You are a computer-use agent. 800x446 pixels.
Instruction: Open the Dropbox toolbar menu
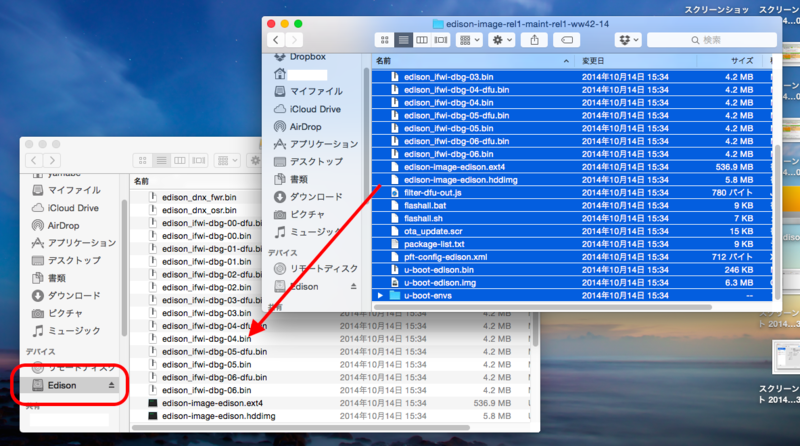[x=628, y=40]
